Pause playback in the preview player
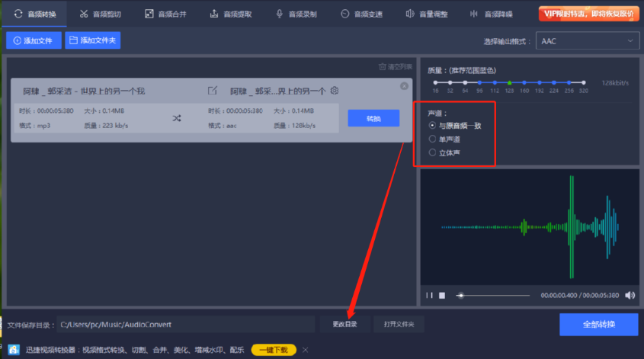This screenshot has height=359, width=644. (x=429, y=295)
